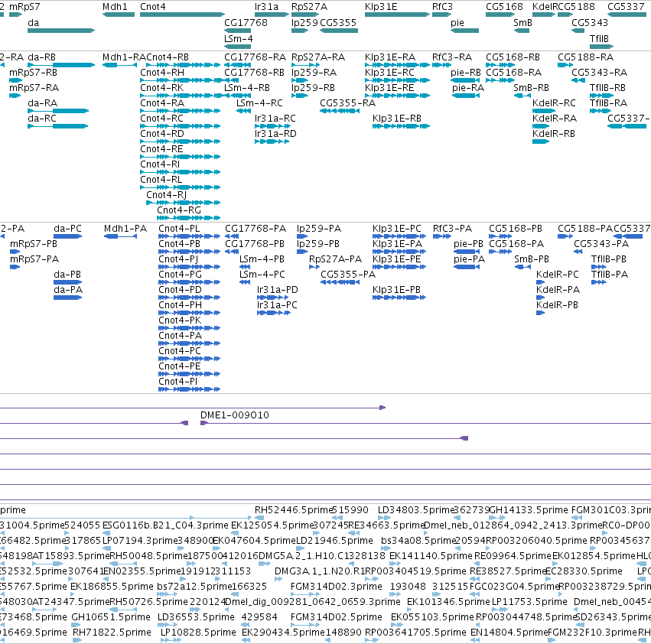This screenshot has height=644, width=651.
Task: Select the KdelR-PB protein label
Action: point(557,304)
